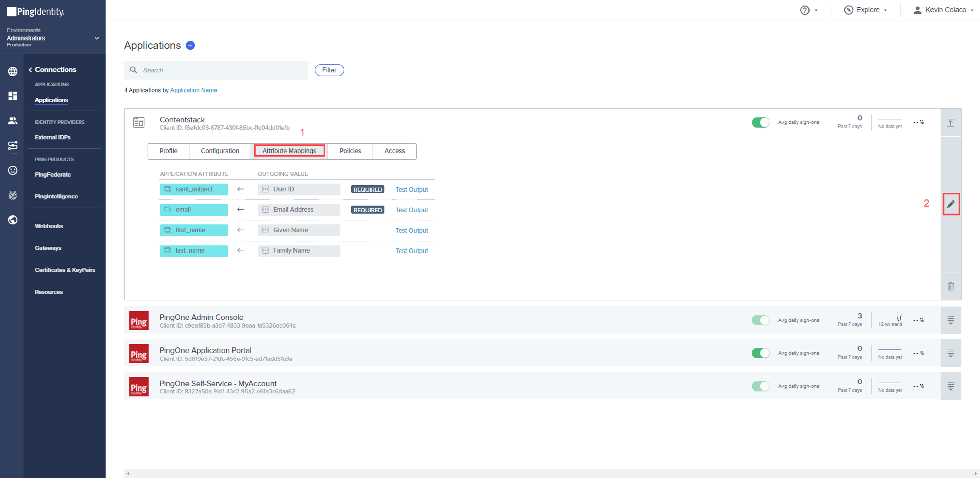The height and width of the screenshot is (478, 980).
Task: Click the horizontal scrollbar right arrow
Action: (x=976, y=473)
